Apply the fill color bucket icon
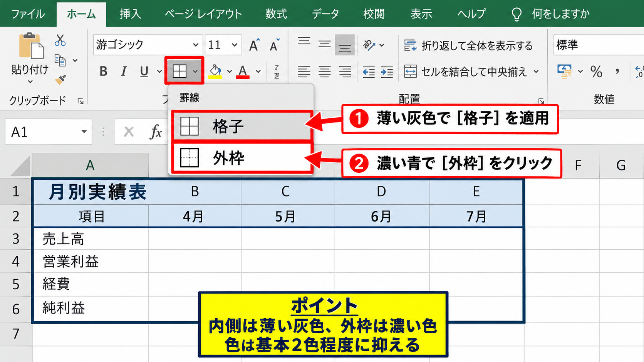The height and width of the screenshot is (362, 644). point(215,72)
